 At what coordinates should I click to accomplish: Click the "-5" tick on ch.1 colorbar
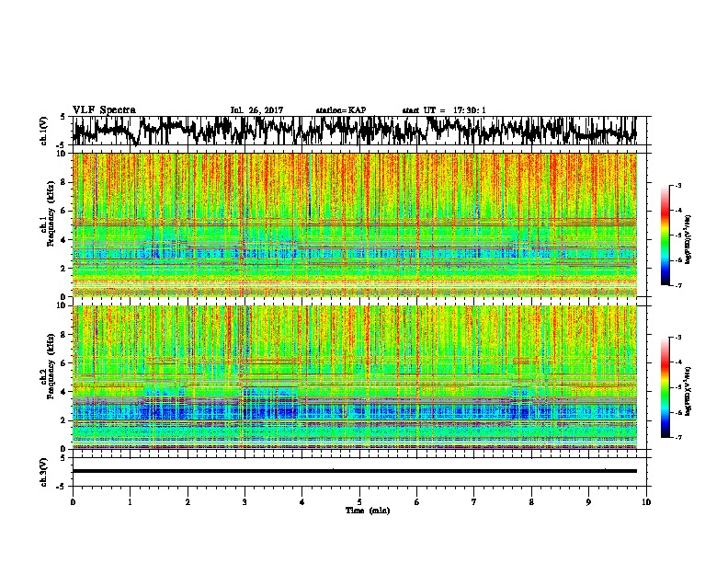(678, 236)
